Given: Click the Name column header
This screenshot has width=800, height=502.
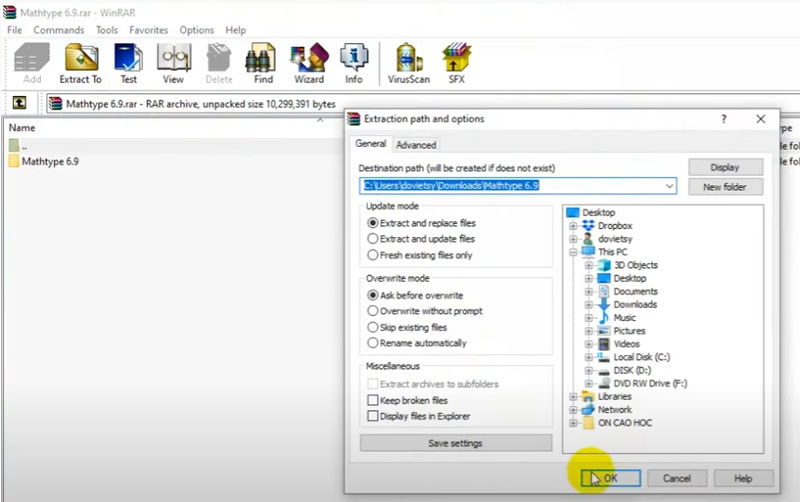Looking at the screenshot, I should click(x=22, y=128).
